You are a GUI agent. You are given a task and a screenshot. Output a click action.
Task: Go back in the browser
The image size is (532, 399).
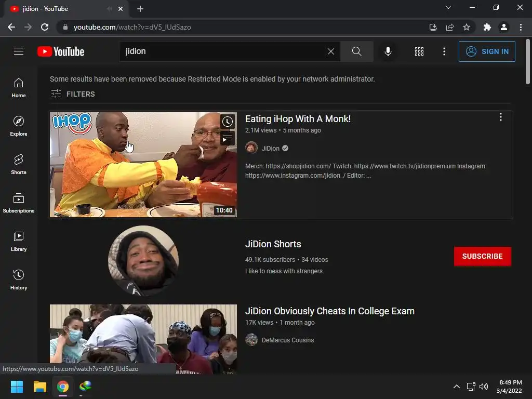pyautogui.click(x=11, y=27)
